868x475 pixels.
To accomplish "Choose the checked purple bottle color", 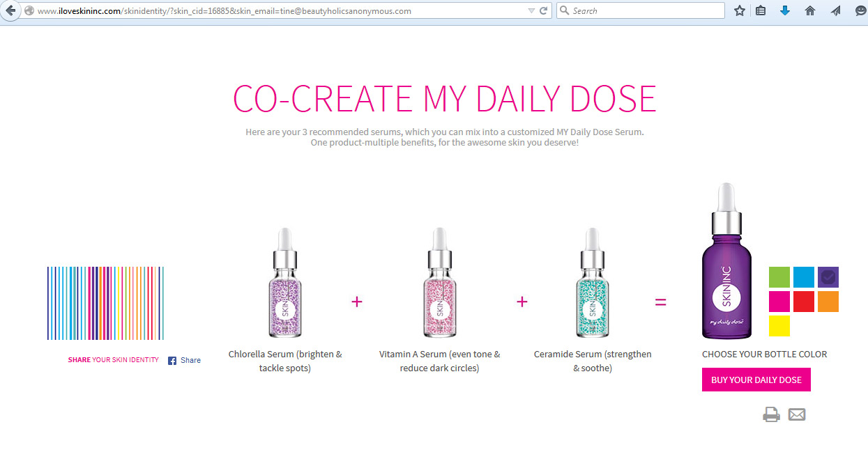I will pyautogui.click(x=828, y=277).
